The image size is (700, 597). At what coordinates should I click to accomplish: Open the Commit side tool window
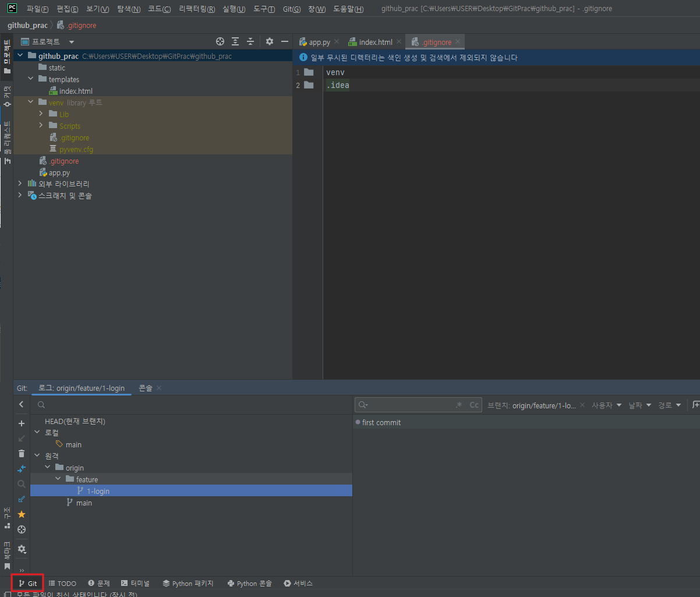(7, 96)
